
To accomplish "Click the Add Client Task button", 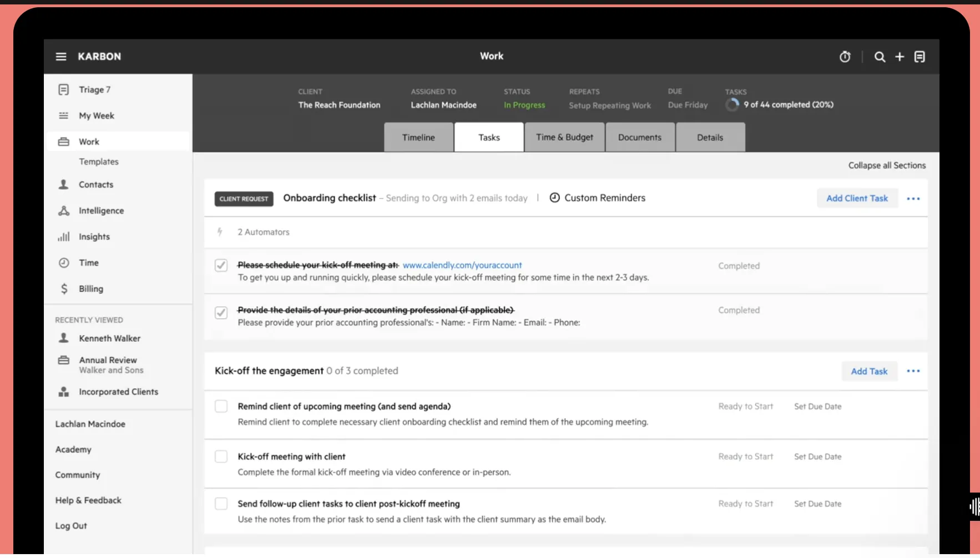I will (x=857, y=199).
